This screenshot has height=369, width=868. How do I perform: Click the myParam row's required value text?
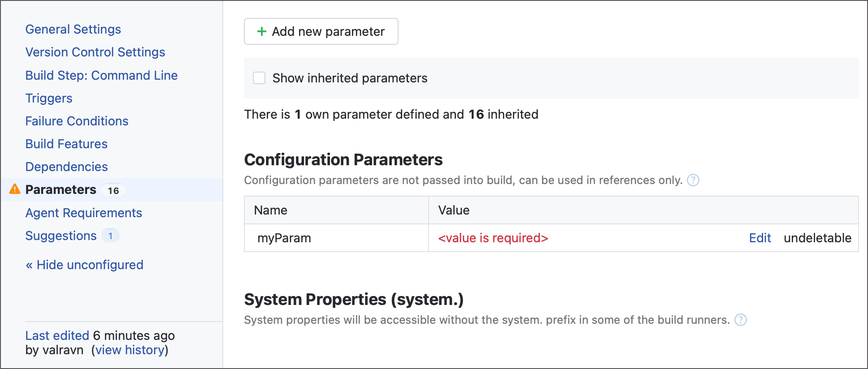(493, 238)
